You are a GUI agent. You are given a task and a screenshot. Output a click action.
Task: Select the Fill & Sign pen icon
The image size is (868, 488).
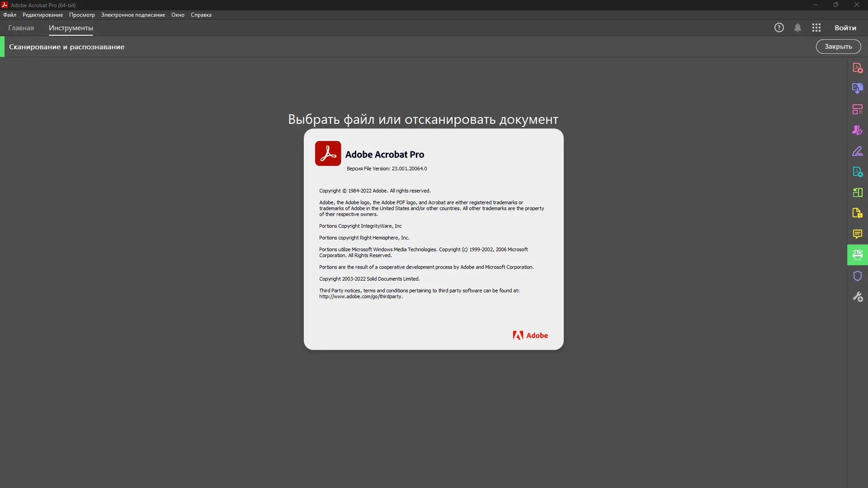(x=857, y=151)
